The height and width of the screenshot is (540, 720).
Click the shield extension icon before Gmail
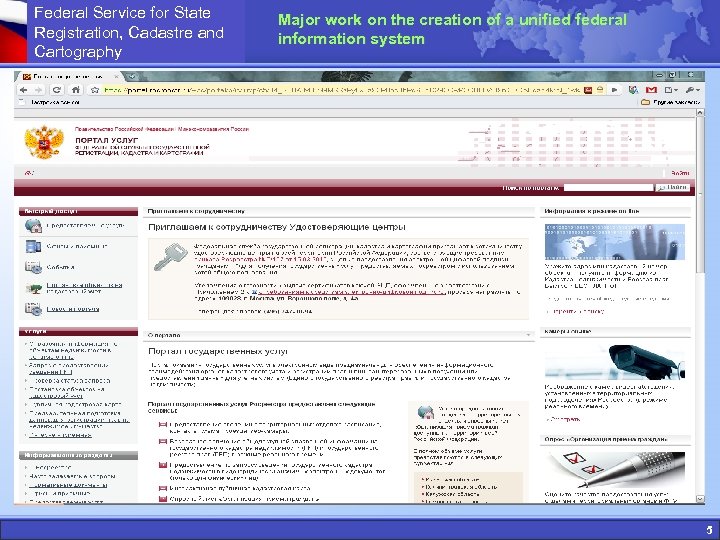click(634, 90)
